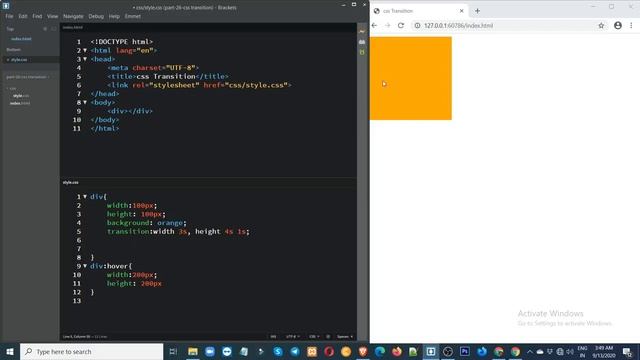Open Task View on the taskbar
The height and width of the screenshot is (360, 640).
point(173,351)
